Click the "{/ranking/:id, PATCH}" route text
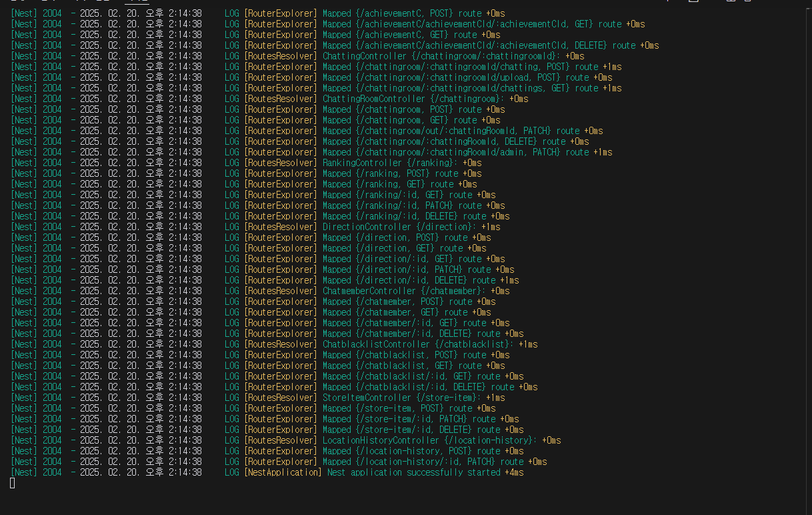Screen dimensions: 812x515 pyautogui.click(x=405, y=205)
